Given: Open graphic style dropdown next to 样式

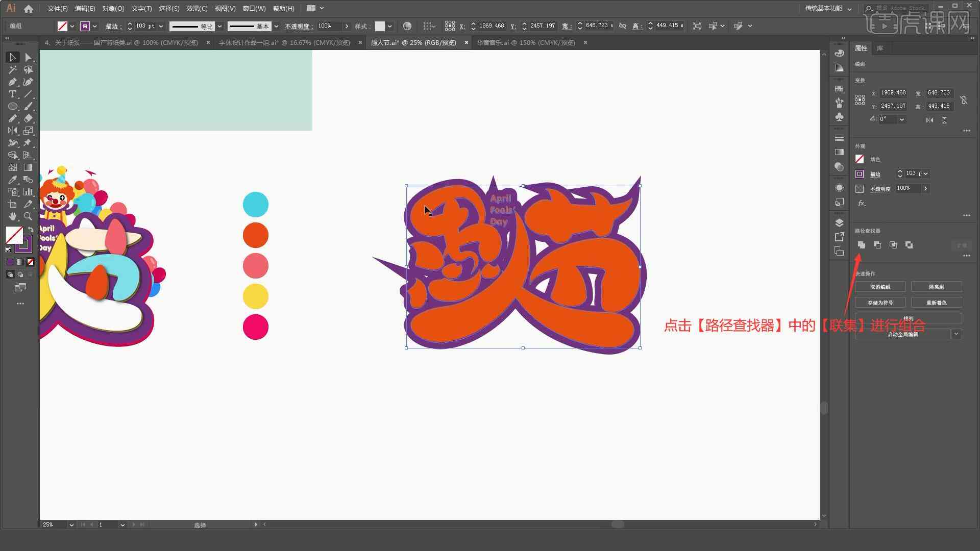Looking at the screenshot, I should [x=390, y=26].
